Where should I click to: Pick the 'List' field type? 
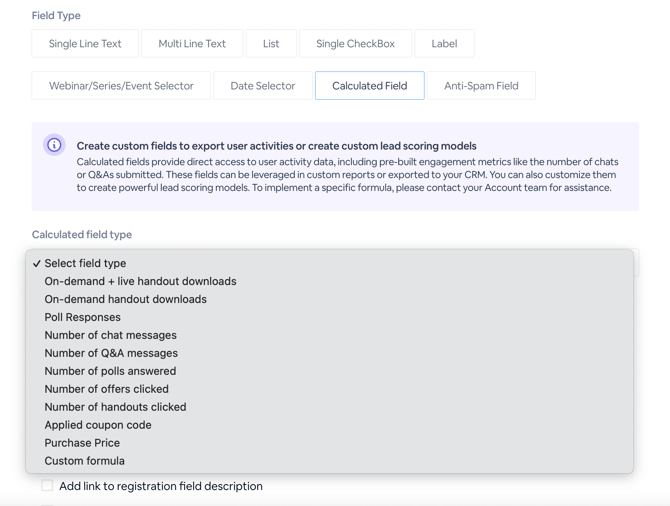coord(271,44)
